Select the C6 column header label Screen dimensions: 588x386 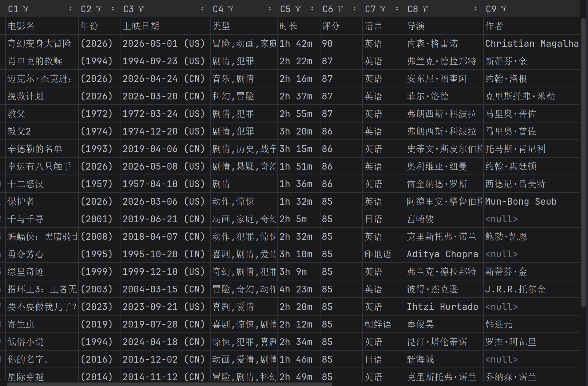pos(328,9)
